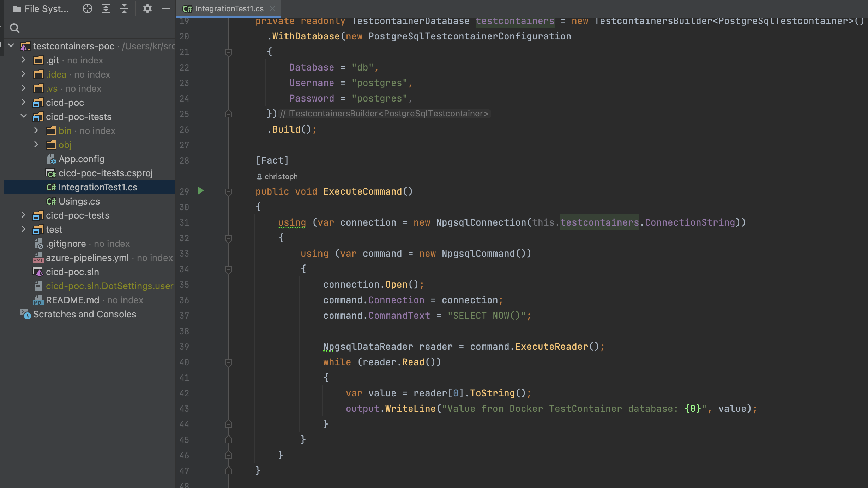Expand the cicd-poc-tests project node
This screenshot has width=868, height=488.
click(23, 215)
